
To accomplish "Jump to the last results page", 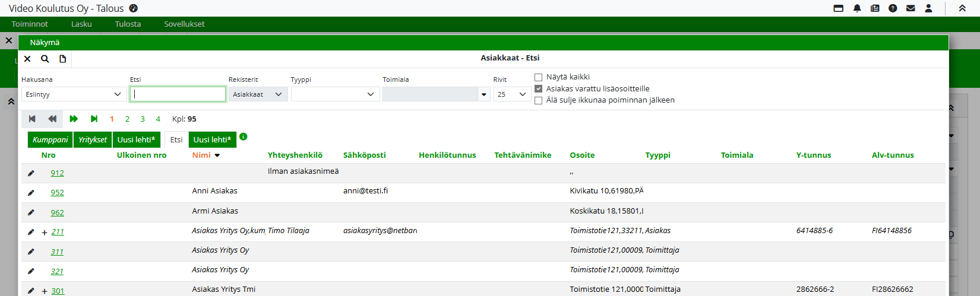I will click(94, 119).
